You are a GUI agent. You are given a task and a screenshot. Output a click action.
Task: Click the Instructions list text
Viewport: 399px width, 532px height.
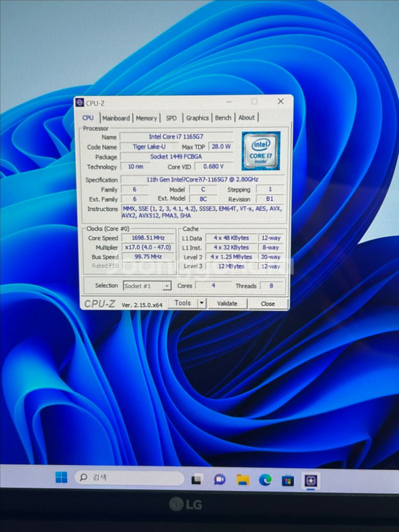click(203, 212)
